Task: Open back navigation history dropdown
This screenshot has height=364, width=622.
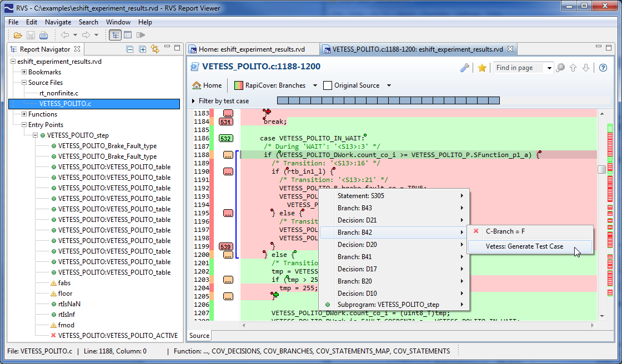Action: coord(75,36)
